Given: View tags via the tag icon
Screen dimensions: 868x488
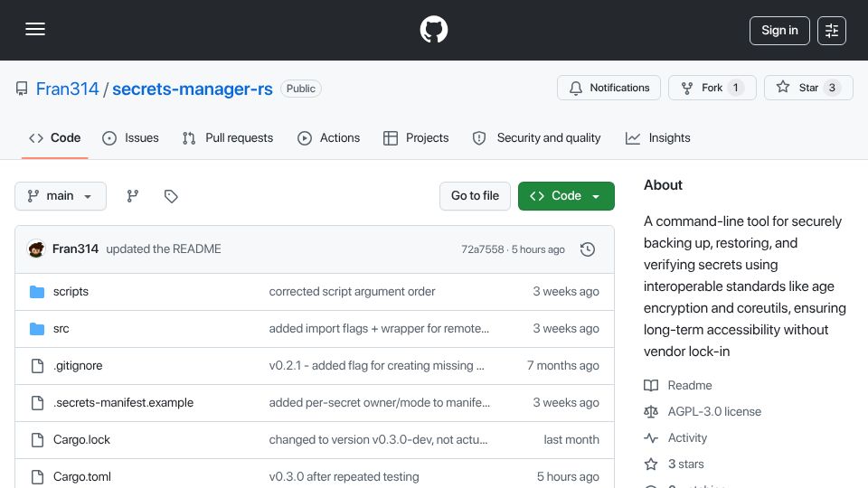Looking at the screenshot, I should 171,196.
